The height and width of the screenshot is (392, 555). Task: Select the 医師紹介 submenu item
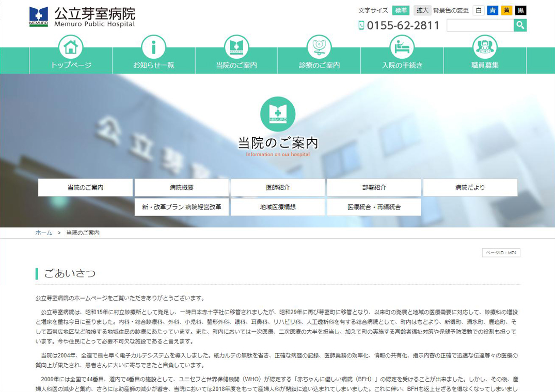click(x=278, y=188)
